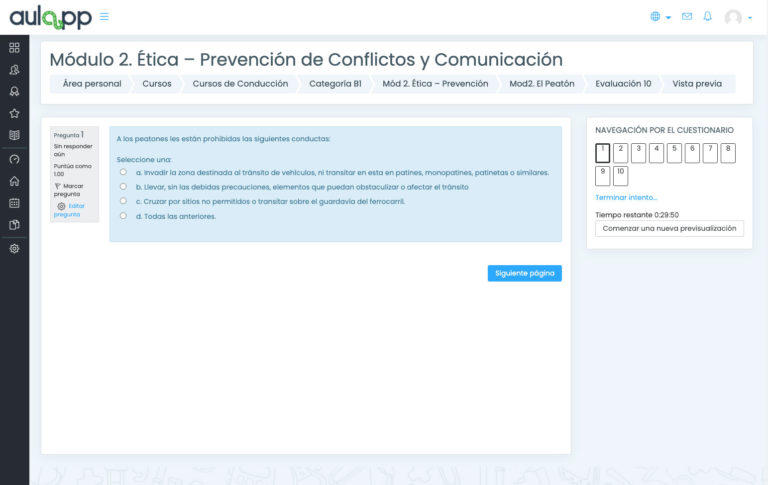Open the grid icon atop the sidebar

click(x=14, y=47)
